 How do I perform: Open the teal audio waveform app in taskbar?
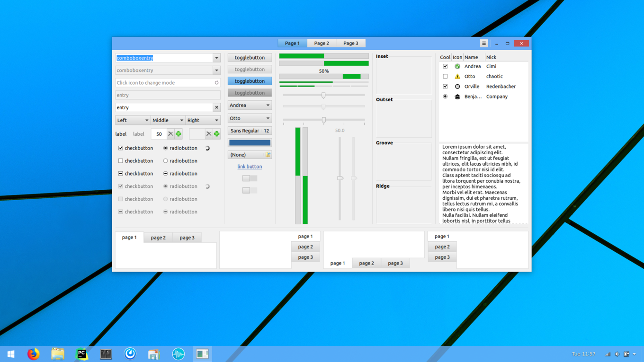tap(178, 354)
